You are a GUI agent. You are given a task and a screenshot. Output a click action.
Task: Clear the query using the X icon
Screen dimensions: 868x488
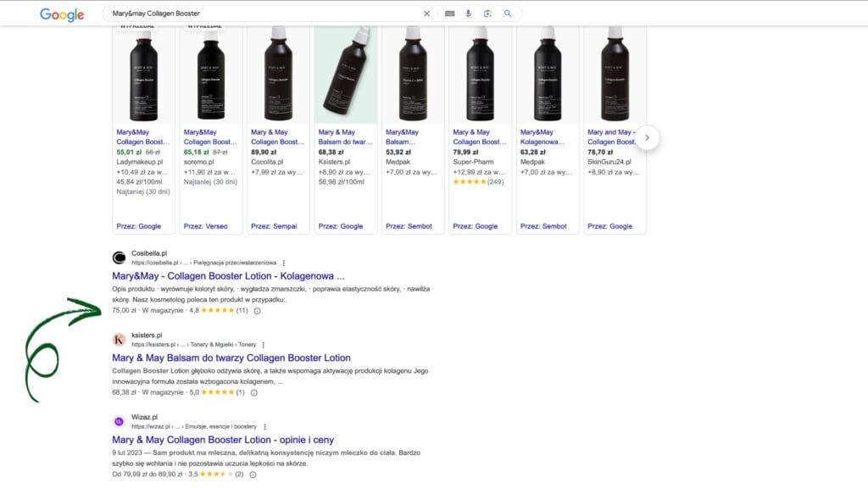pos(427,14)
